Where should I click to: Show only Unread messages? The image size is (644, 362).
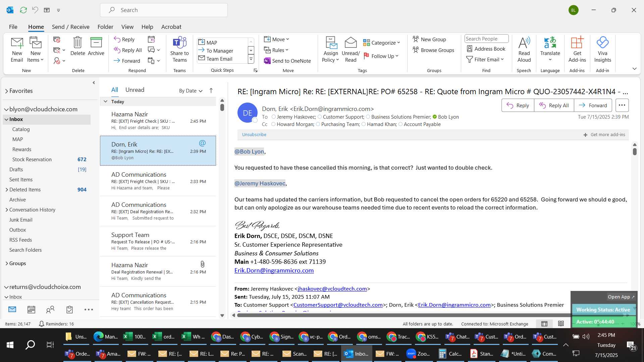coord(135,90)
